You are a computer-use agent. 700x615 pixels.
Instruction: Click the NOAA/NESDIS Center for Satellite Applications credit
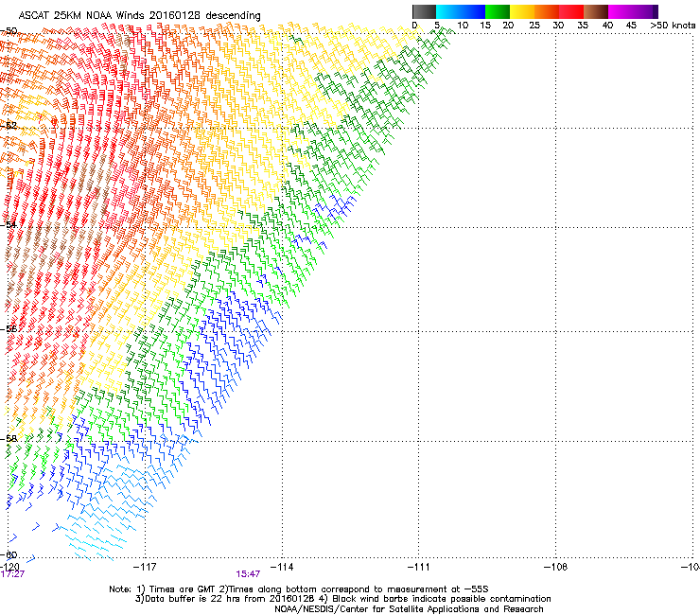pos(409,609)
